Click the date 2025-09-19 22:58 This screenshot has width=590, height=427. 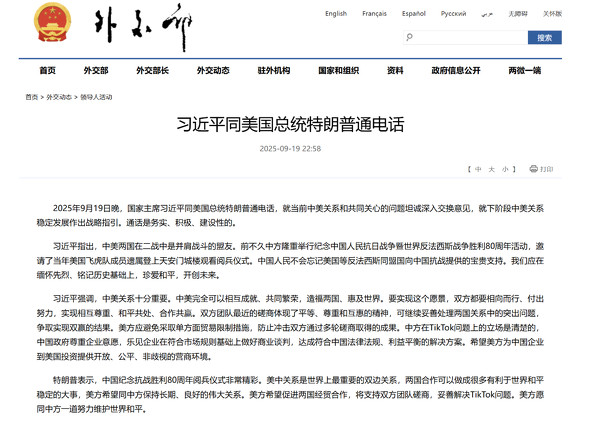[290, 149]
